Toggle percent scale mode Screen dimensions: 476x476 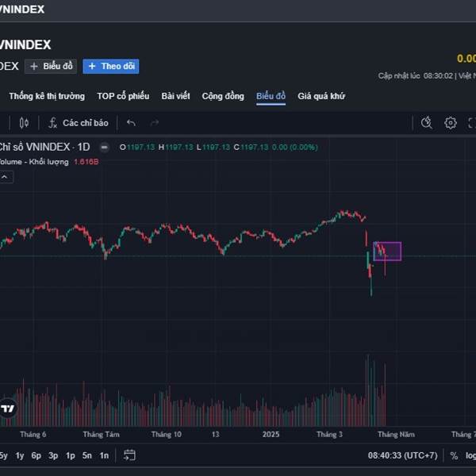coord(454,455)
